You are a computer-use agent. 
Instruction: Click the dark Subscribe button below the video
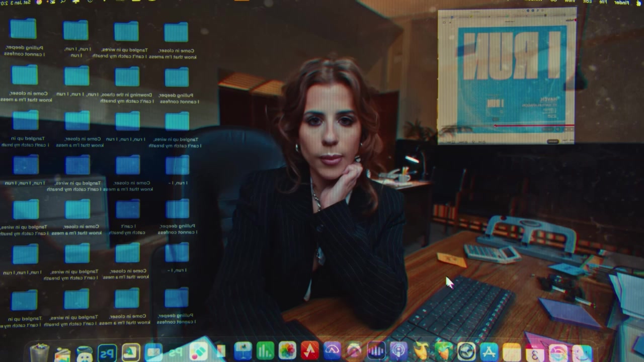pyautogui.click(x=553, y=141)
